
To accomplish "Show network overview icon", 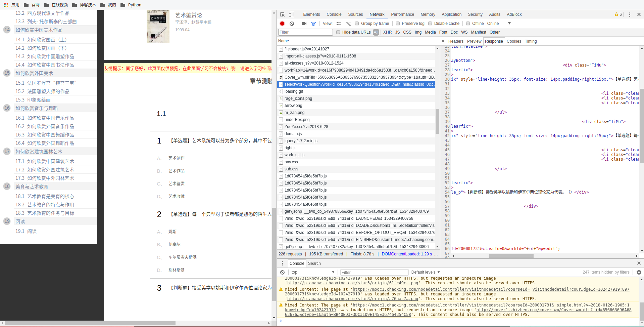I will click(348, 24).
